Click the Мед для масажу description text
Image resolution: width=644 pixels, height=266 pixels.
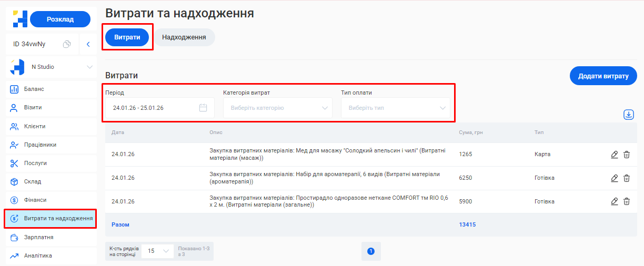click(328, 155)
